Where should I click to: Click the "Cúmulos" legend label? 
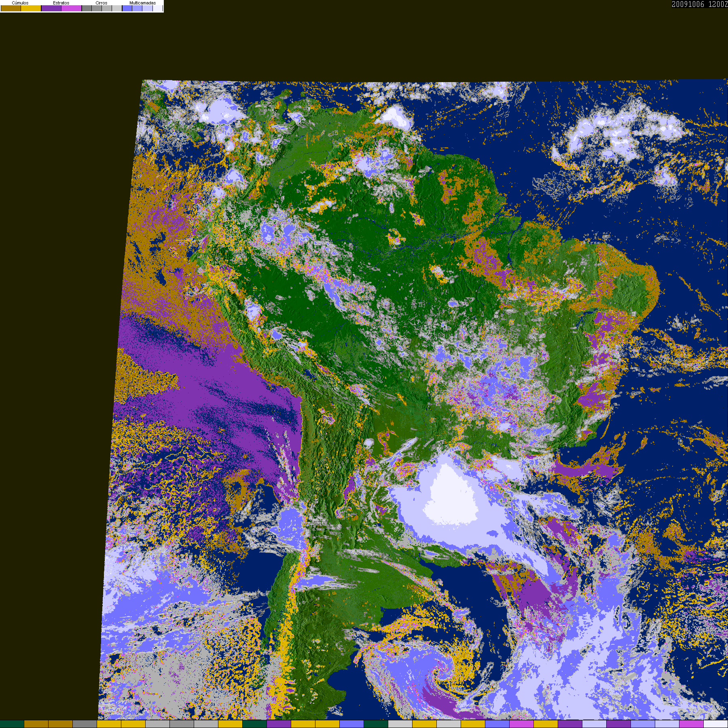20,3
